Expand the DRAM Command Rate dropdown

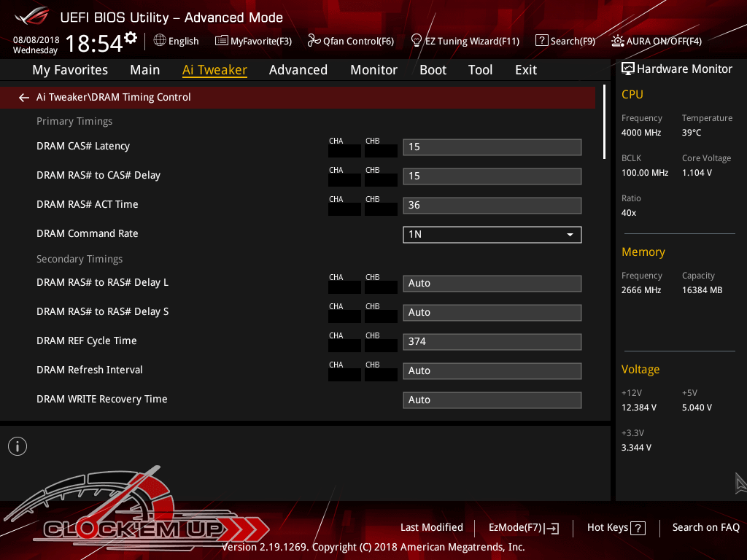pos(492,234)
